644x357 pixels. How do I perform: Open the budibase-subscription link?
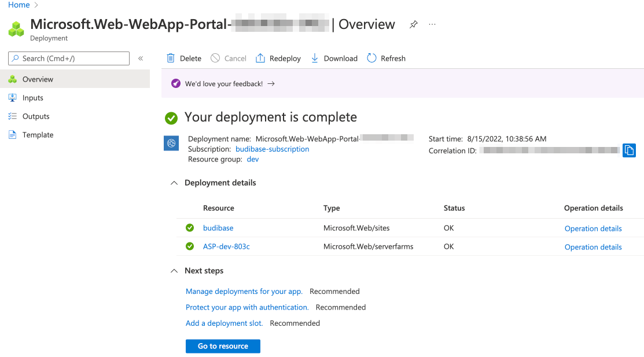273,149
